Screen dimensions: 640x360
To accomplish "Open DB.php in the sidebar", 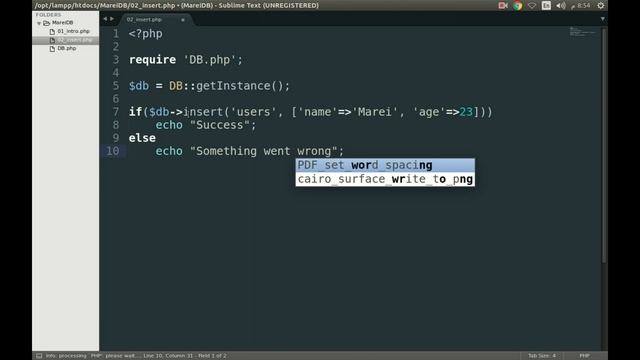I will [67, 49].
